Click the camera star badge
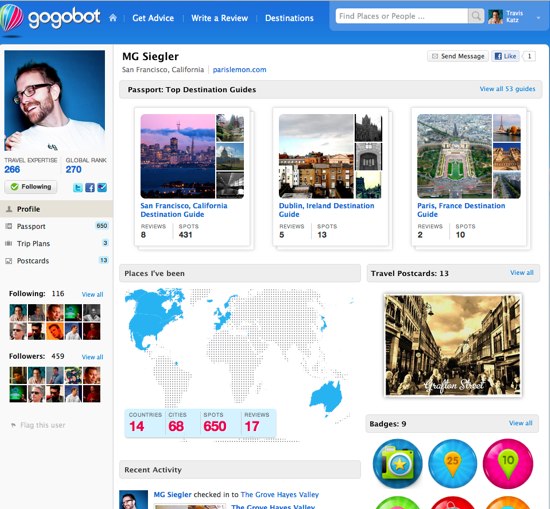Image resolution: width=550 pixels, height=509 pixels. pyautogui.click(x=398, y=463)
